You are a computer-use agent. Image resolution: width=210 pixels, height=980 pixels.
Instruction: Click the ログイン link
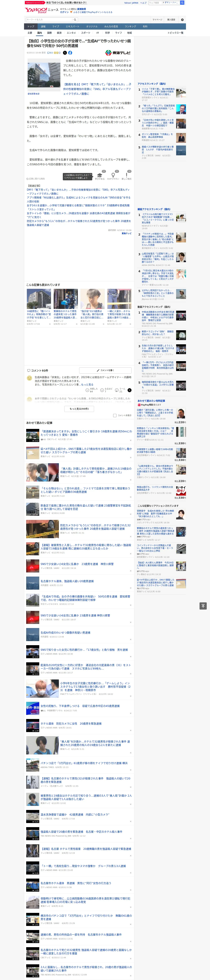(x=64, y=12)
